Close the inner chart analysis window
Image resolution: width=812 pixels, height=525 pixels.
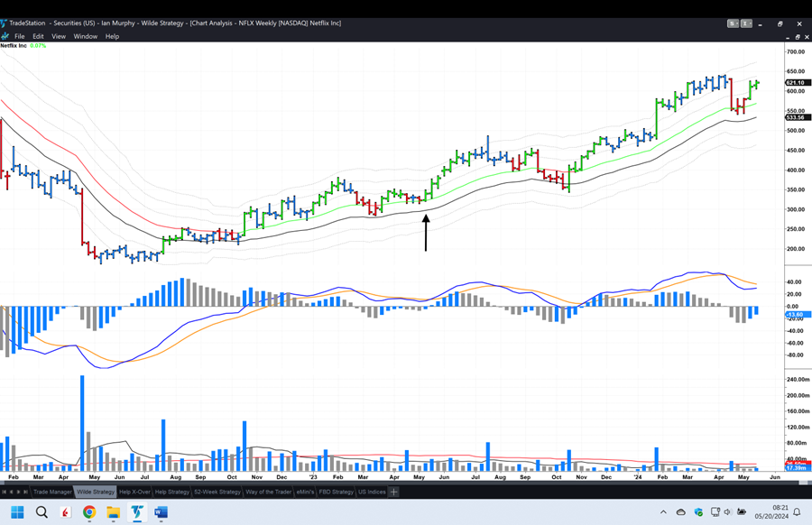(x=807, y=37)
